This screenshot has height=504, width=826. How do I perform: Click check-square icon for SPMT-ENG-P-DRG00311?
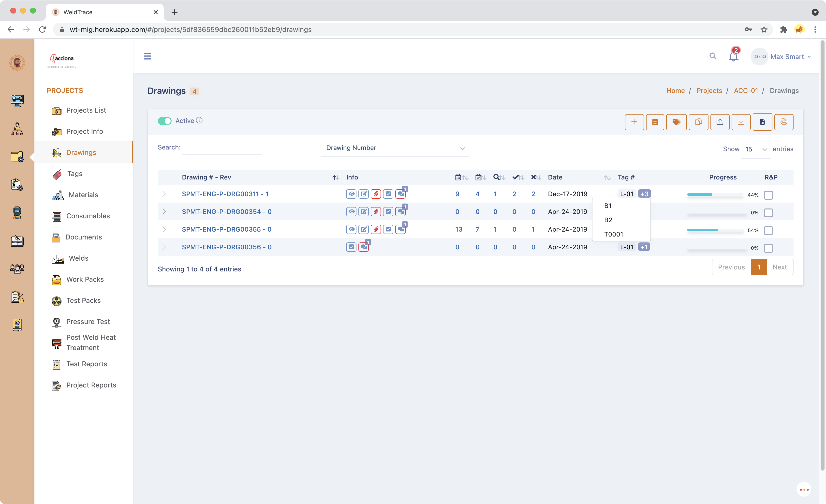[388, 194]
